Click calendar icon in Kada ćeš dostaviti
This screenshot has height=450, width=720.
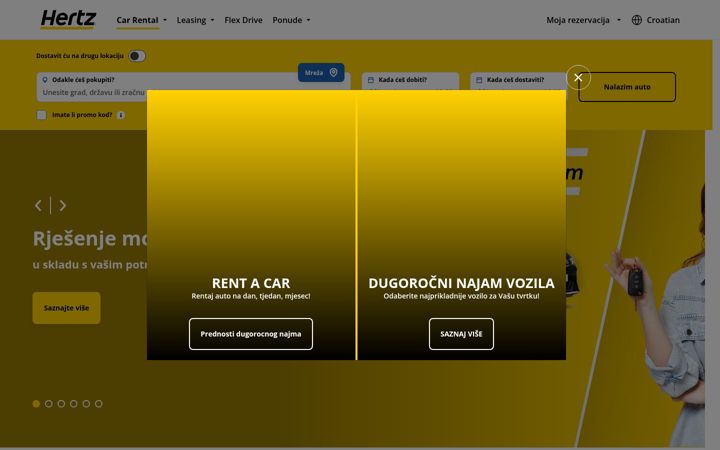pos(479,80)
